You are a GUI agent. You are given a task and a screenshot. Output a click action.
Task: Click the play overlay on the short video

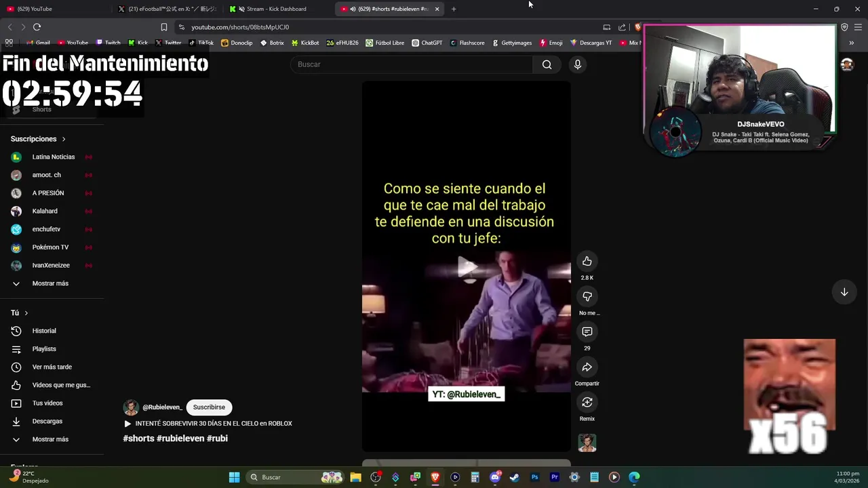(467, 267)
